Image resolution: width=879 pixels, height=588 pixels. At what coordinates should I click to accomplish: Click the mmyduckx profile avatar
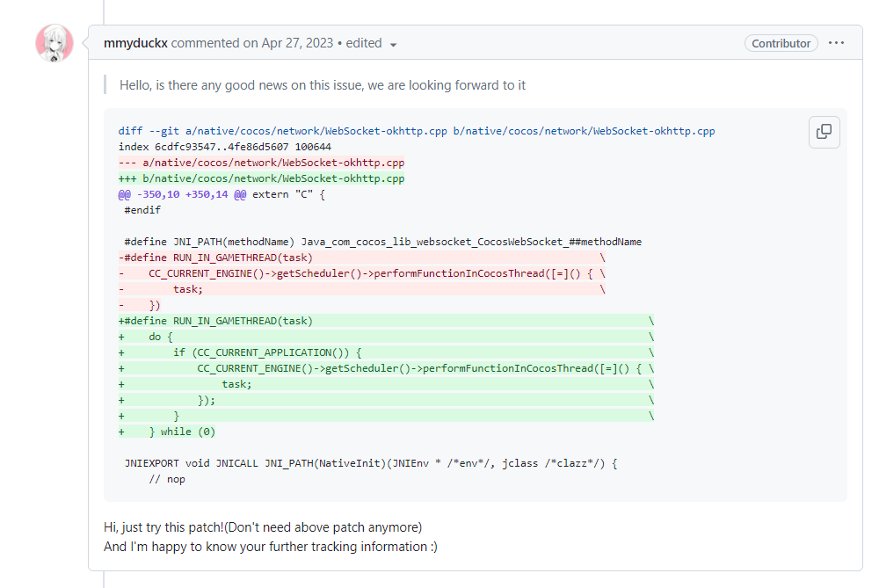tap(54, 43)
